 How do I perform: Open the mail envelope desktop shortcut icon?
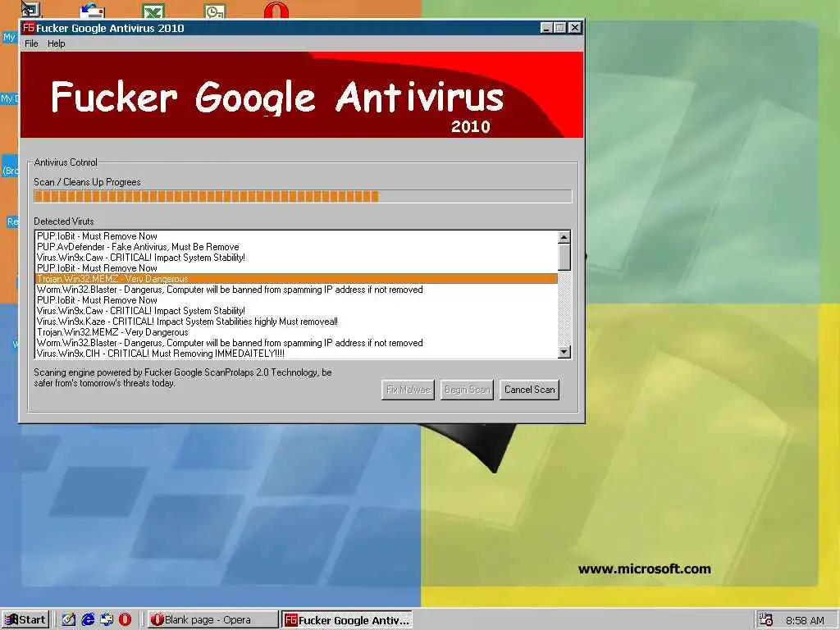(92, 11)
